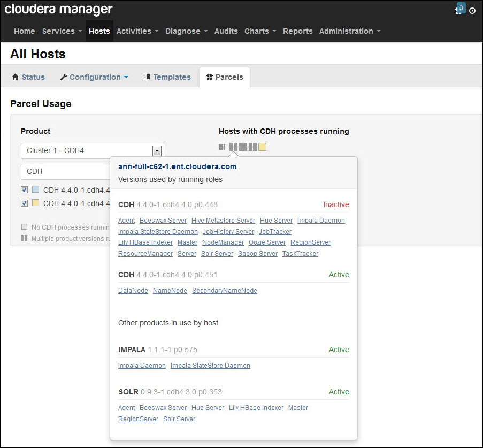Click the Multiple product versions legend icon

(x=24, y=238)
